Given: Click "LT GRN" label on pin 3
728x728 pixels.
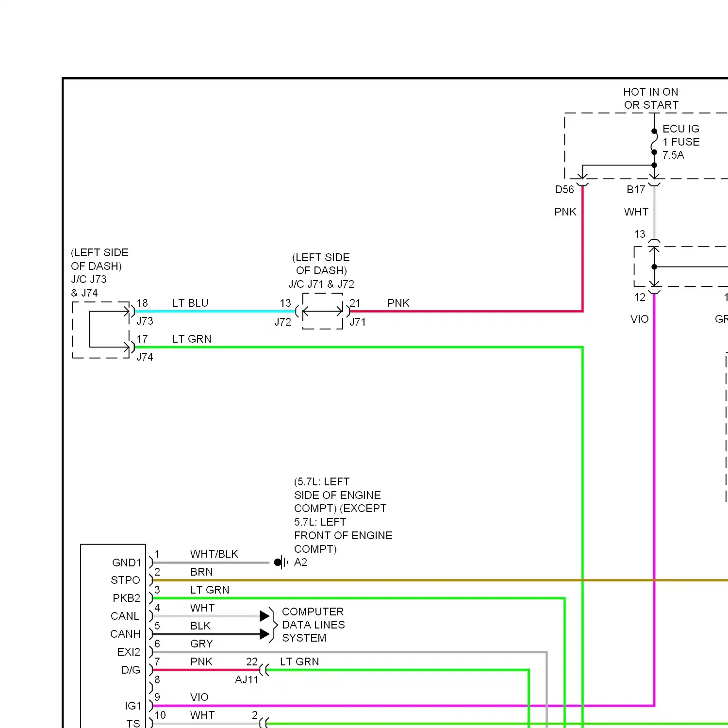Looking at the screenshot, I should coord(210,590).
